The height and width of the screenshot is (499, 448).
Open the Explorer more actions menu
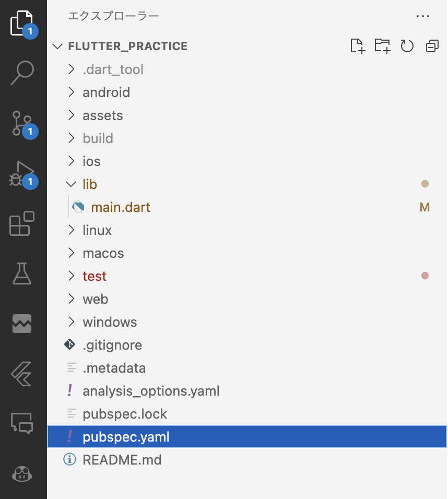(x=423, y=16)
